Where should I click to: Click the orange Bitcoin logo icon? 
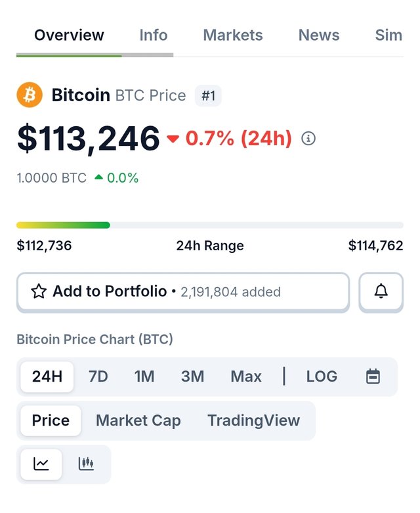click(x=29, y=95)
